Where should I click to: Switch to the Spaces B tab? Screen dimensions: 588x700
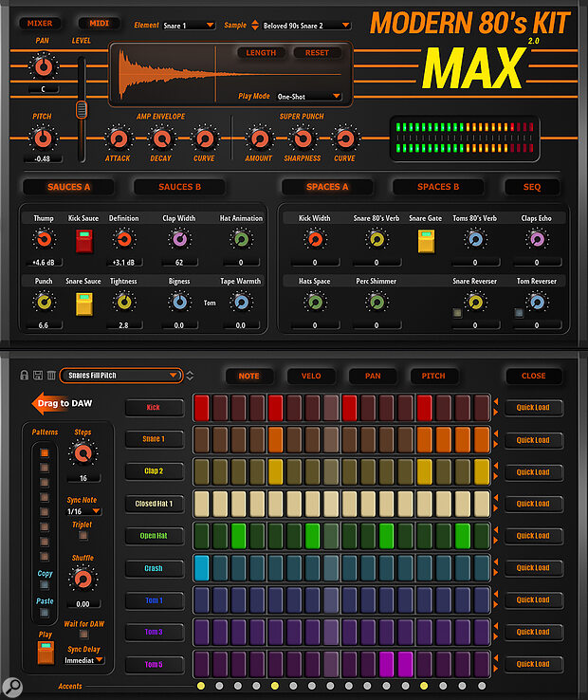(438, 187)
